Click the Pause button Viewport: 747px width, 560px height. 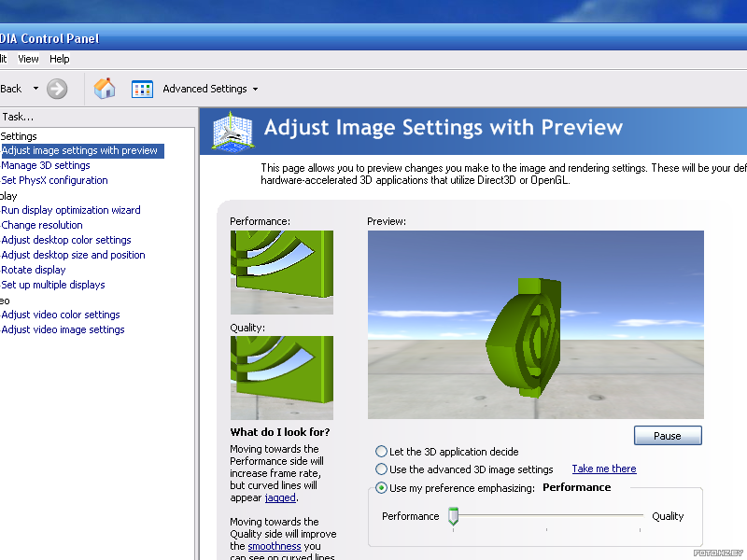pos(668,436)
